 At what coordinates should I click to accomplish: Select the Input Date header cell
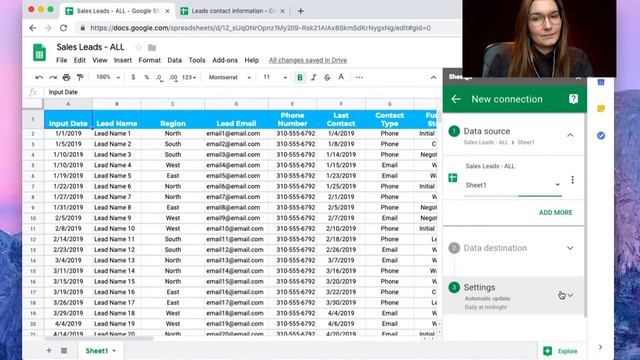click(x=68, y=119)
